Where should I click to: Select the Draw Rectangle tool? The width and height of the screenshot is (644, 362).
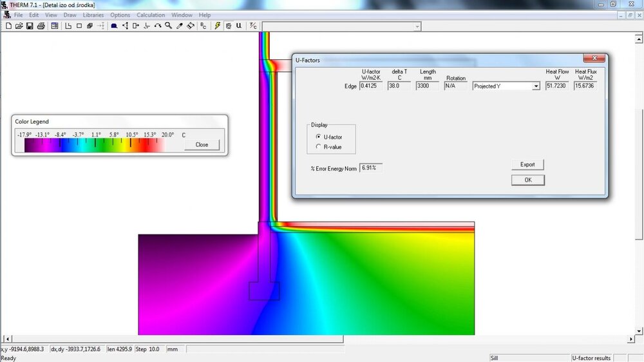coord(79,26)
